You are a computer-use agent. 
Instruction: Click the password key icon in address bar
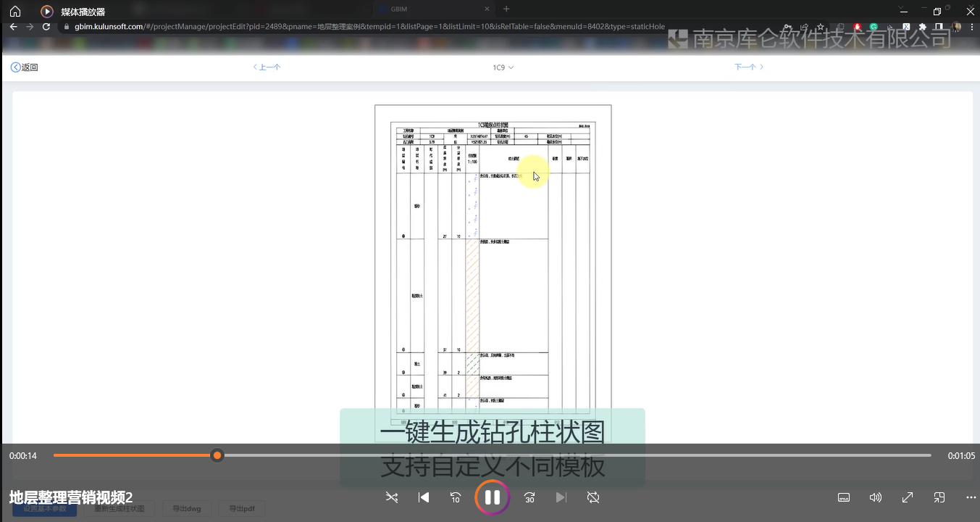click(x=788, y=27)
